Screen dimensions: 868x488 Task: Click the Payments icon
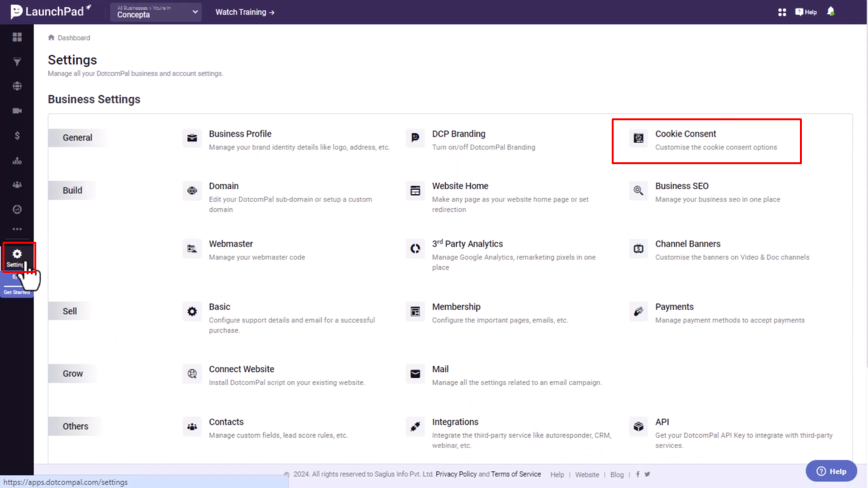click(x=638, y=311)
